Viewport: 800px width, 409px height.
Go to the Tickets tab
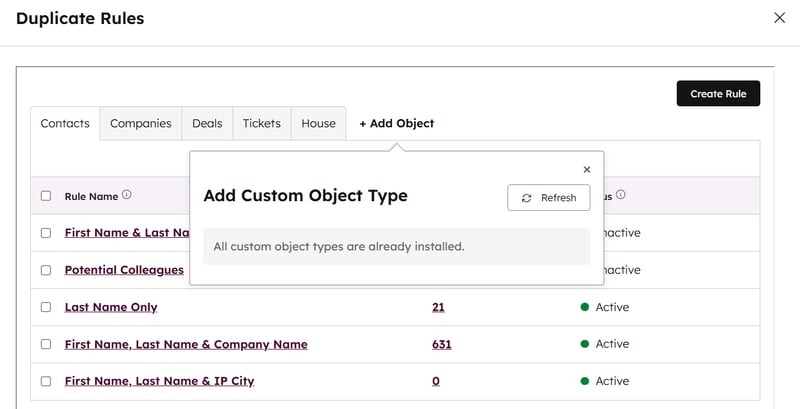261,124
